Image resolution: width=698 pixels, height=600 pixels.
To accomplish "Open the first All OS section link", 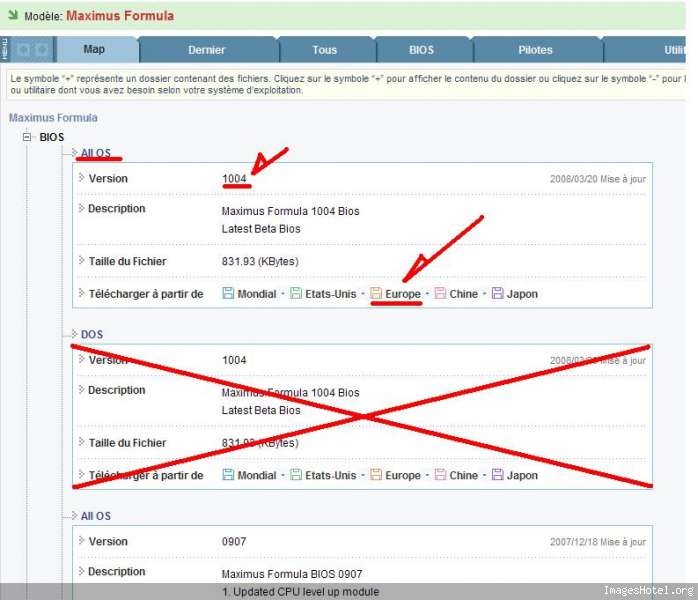I will click(x=96, y=153).
